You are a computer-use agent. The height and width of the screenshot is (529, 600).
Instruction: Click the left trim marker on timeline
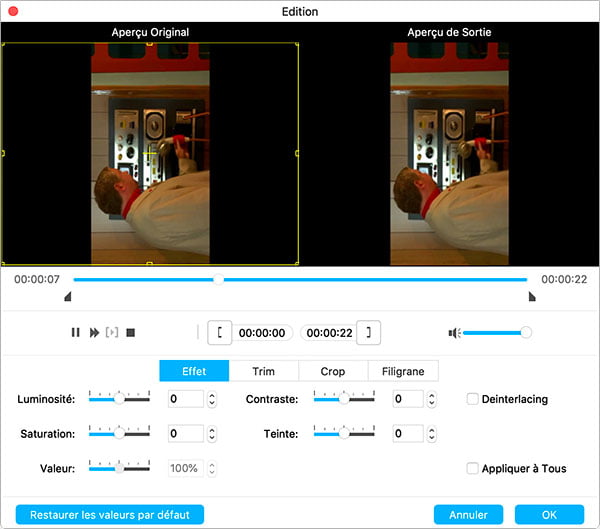pos(68,297)
